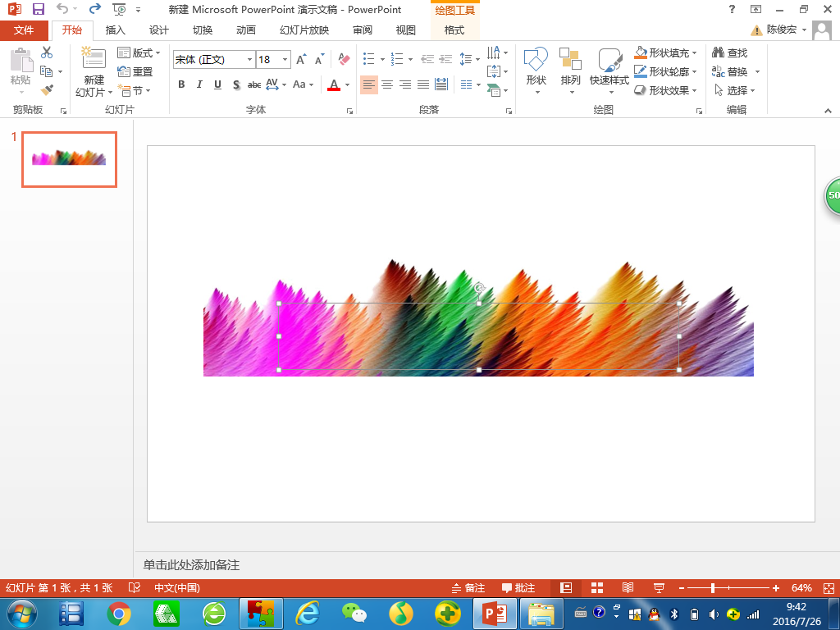This screenshot has height=630, width=840.
Task: Open the font name combo box dropdown
Action: point(249,59)
